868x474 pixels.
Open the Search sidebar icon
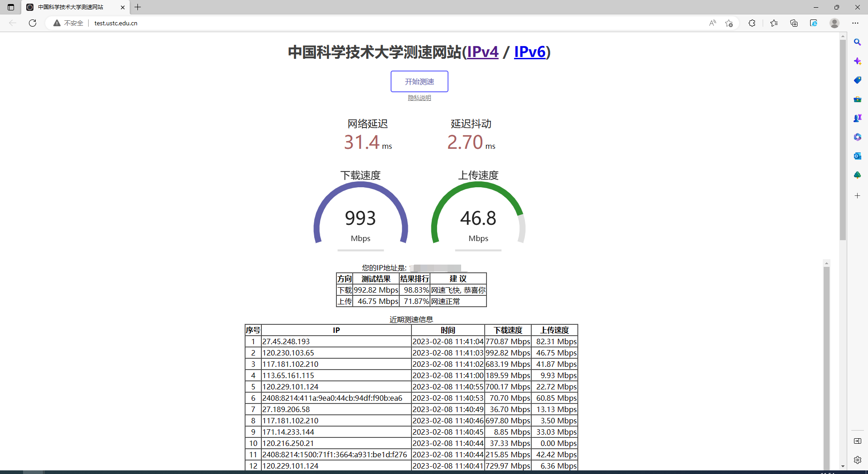coord(857,42)
